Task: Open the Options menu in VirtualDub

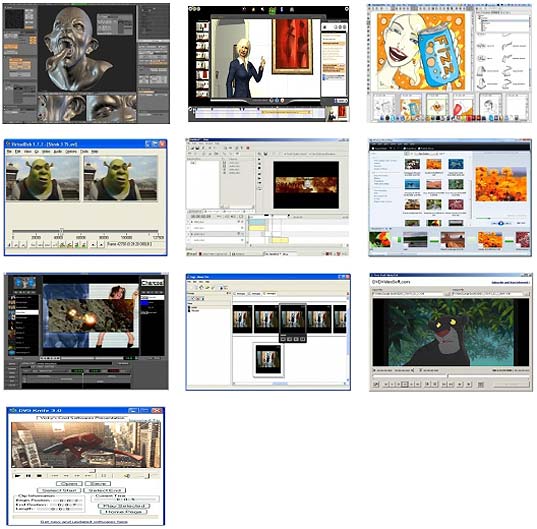Action: click(x=71, y=151)
